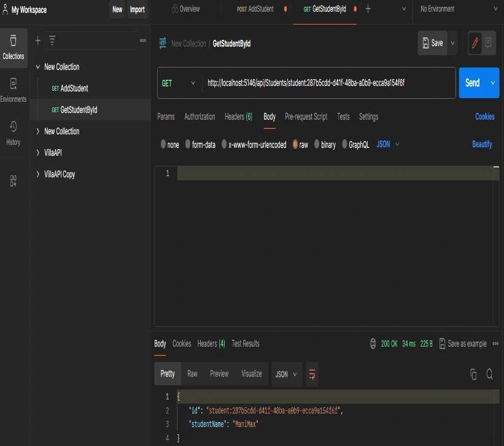Select the raw body type radio
Screen dimensions: 504x446
[295, 144]
